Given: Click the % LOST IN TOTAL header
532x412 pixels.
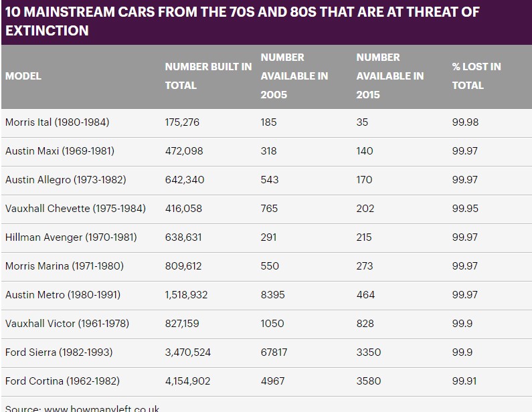Looking at the screenshot, I should click(476, 76).
